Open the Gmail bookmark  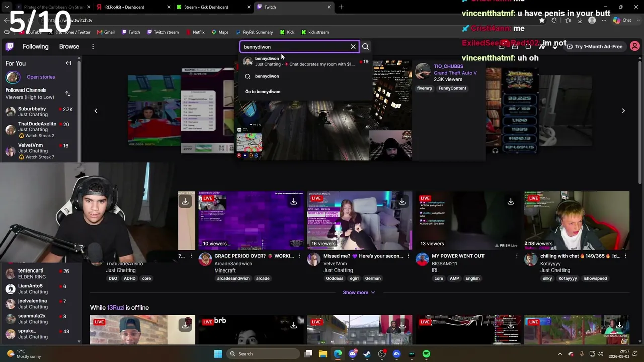106,32
